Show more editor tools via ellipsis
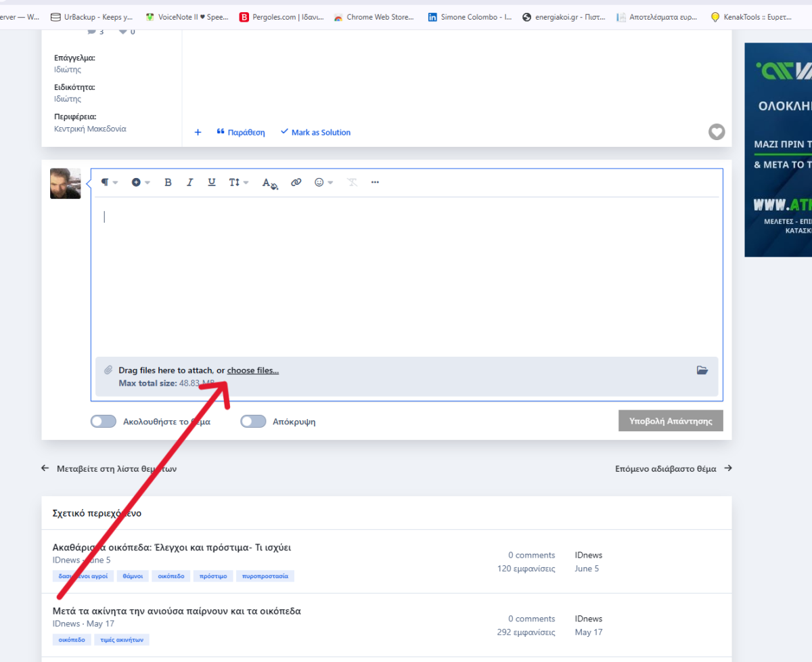 (375, 182)
